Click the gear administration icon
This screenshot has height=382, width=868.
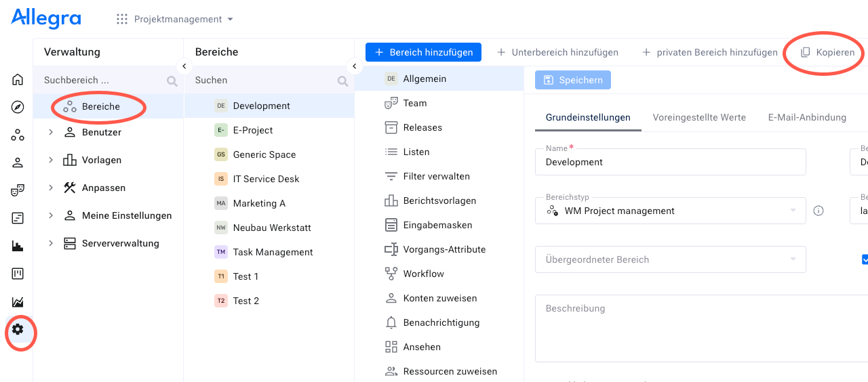(18, 330)
